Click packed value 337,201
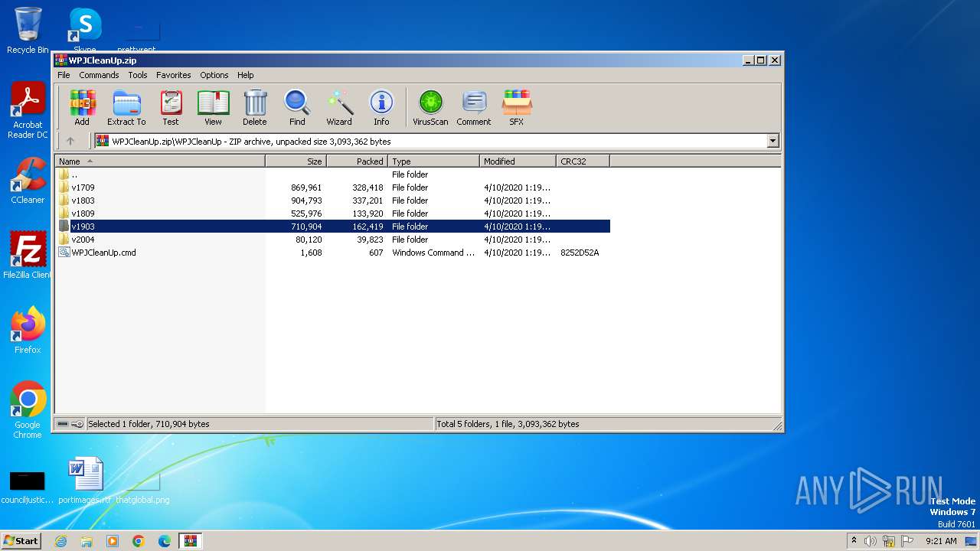980x551 pixels. (x=367, y=201)
